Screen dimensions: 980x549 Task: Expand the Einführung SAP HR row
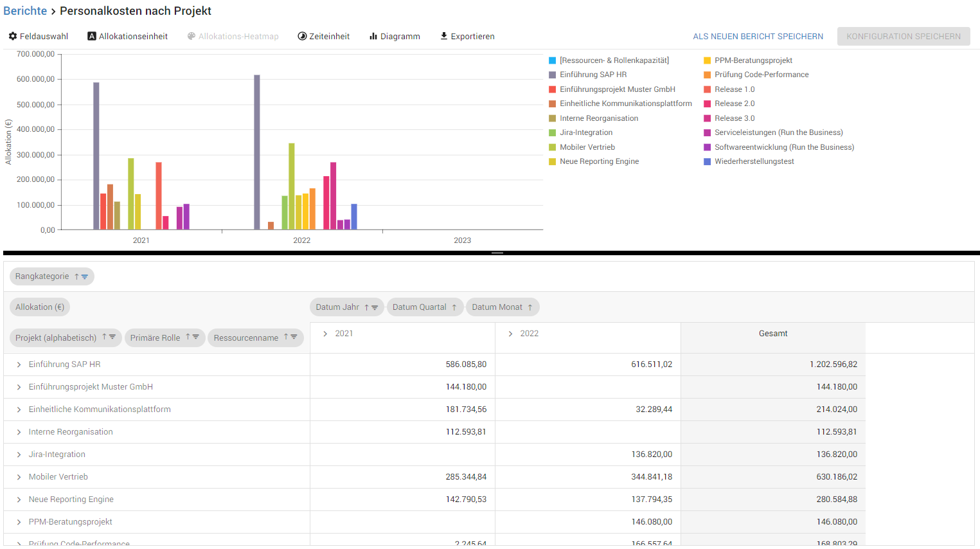(x=19, y=364)
